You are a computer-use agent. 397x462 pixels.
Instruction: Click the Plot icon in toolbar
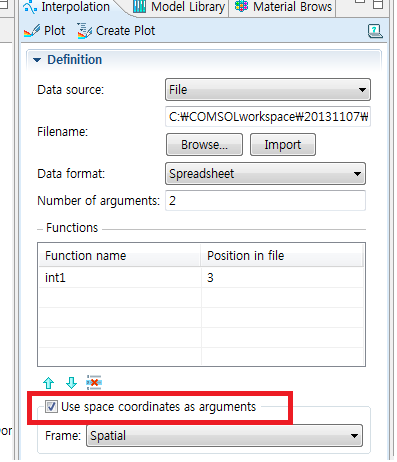point(32,31)
